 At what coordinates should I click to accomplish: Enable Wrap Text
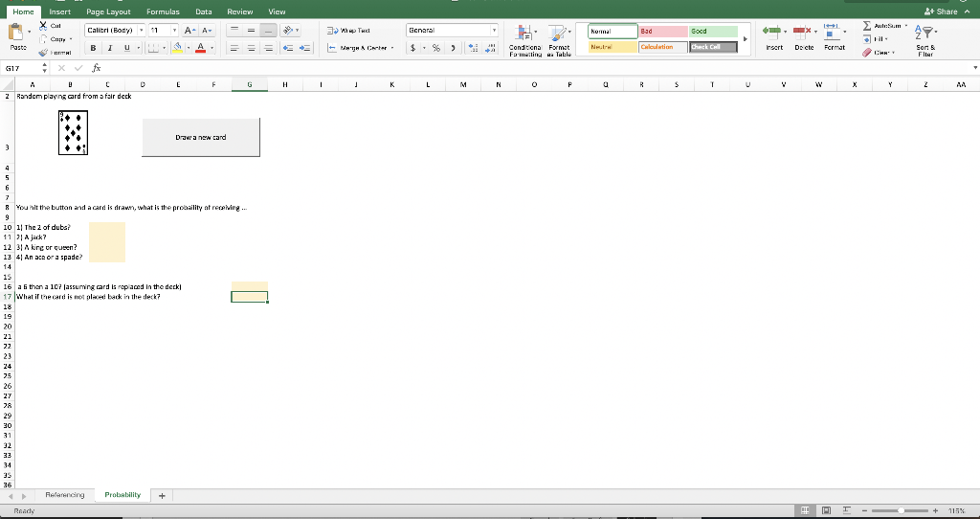pyautogui.click(x=348, y=30)
